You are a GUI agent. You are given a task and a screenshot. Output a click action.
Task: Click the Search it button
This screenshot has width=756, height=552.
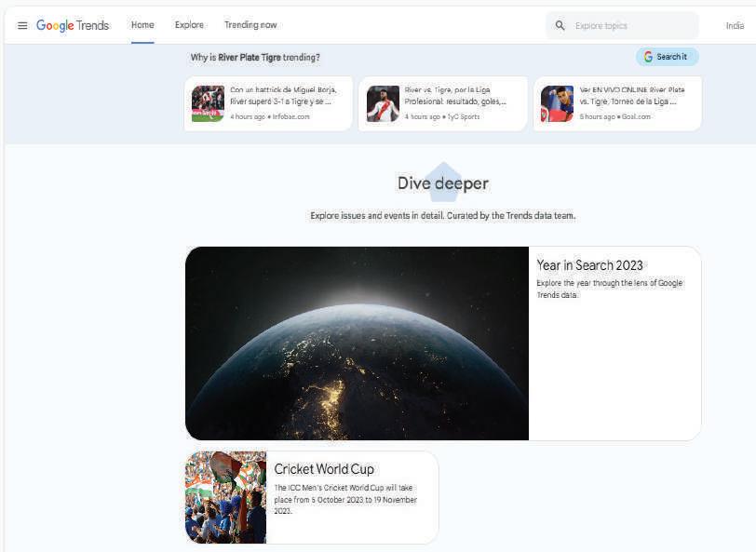(x=667, y=57)
